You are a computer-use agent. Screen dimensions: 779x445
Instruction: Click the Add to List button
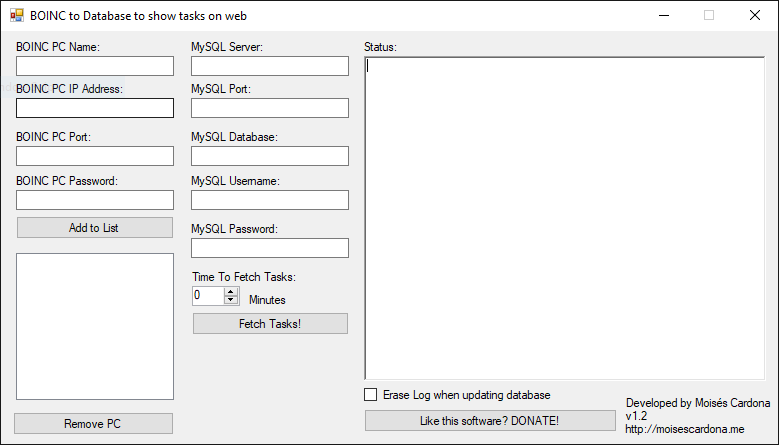pos(95,227)
